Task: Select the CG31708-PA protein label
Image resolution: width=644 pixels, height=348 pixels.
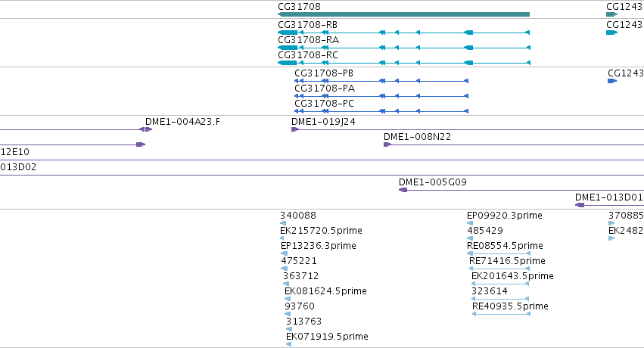Action: tap(325, 89)
